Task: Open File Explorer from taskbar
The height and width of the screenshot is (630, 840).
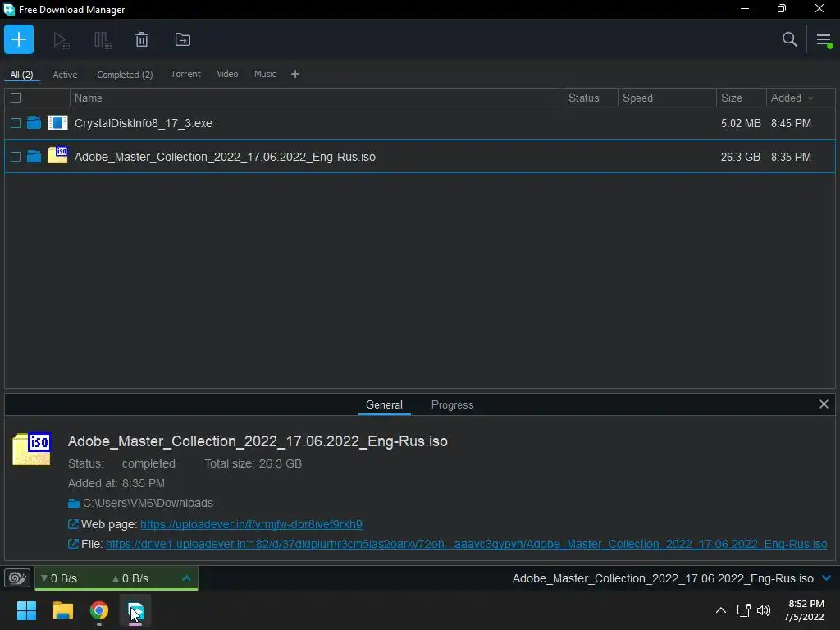Action: pos(62,610)
